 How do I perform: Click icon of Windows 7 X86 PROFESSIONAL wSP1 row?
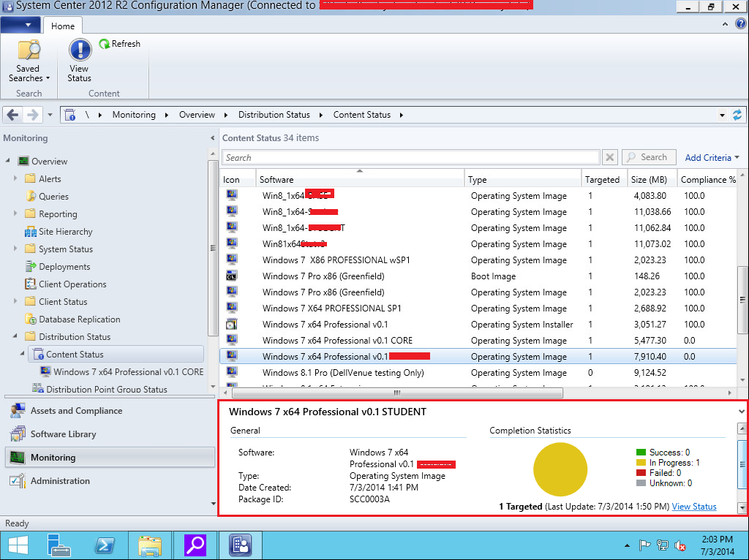[231, 260]
